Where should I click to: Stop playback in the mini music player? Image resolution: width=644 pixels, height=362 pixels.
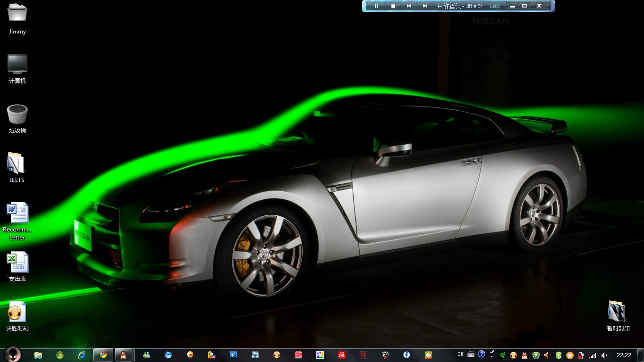click(x=393, y=6)
